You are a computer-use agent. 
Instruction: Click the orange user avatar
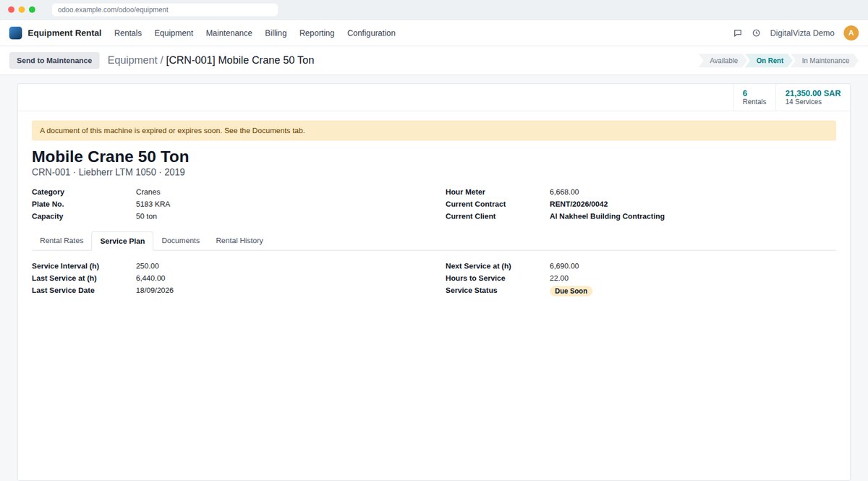click(x=851, y=33)
